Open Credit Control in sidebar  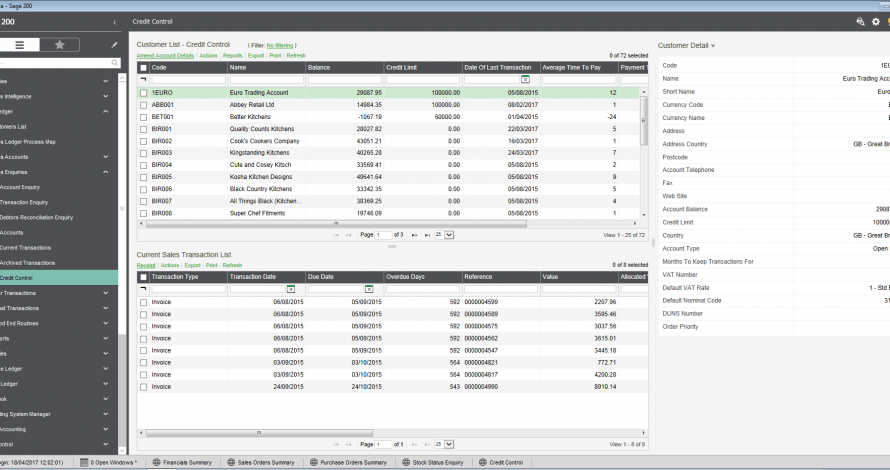59,278
